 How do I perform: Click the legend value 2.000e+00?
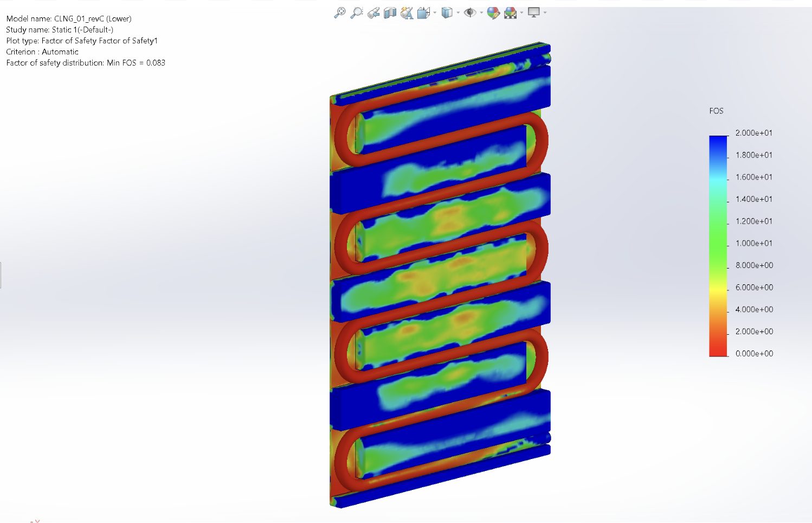click(x=754, y=331)
